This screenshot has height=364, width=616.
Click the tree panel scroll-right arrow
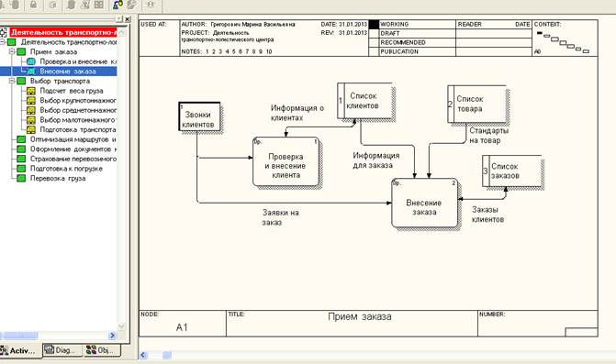coord(113,336)
